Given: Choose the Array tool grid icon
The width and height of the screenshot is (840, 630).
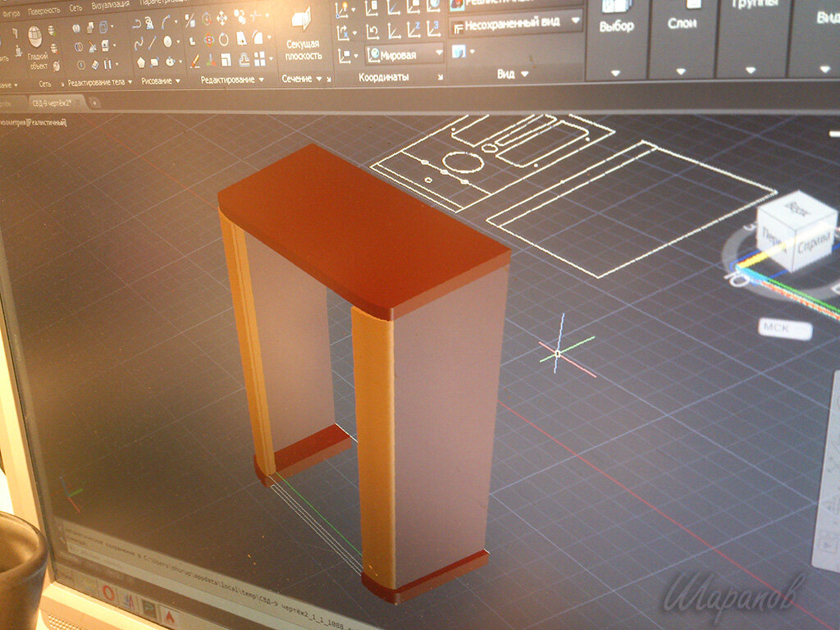Looking at the screenshot, I should click(260, 58).
